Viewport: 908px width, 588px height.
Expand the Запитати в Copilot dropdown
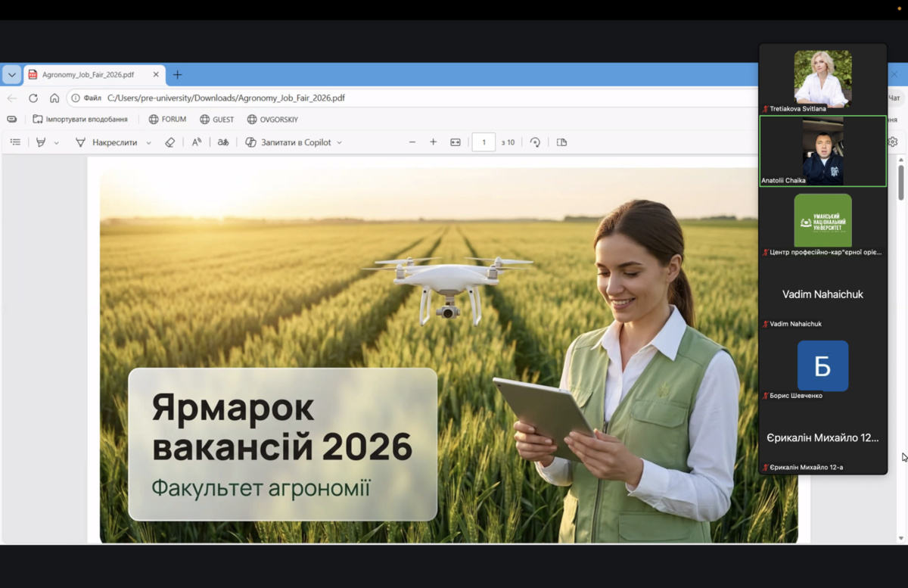(339, 143)
